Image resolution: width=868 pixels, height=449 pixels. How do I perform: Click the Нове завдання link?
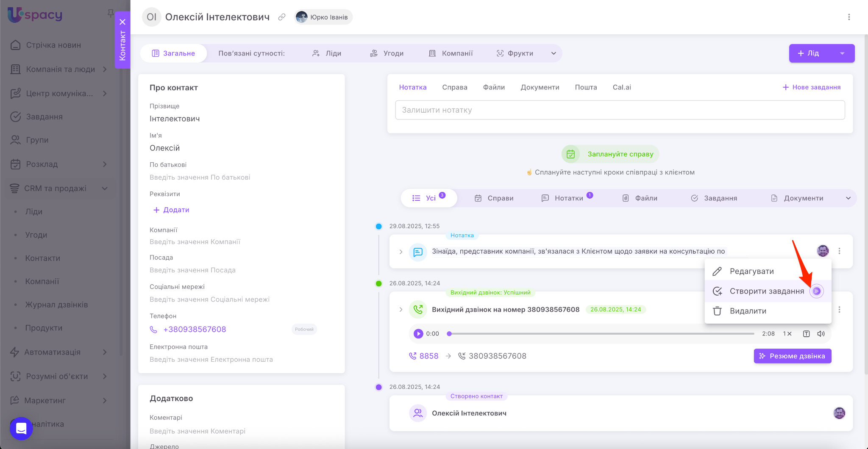[x=811, y=87]
